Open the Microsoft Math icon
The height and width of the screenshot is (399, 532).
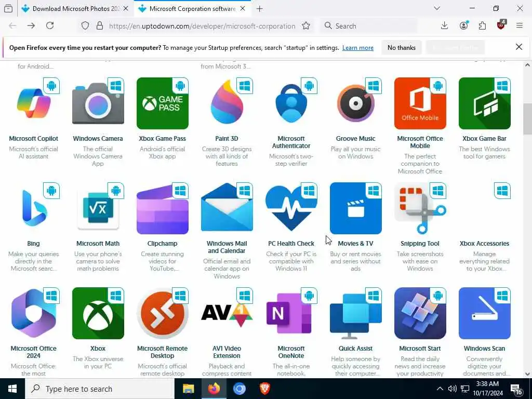coord(98,208)
